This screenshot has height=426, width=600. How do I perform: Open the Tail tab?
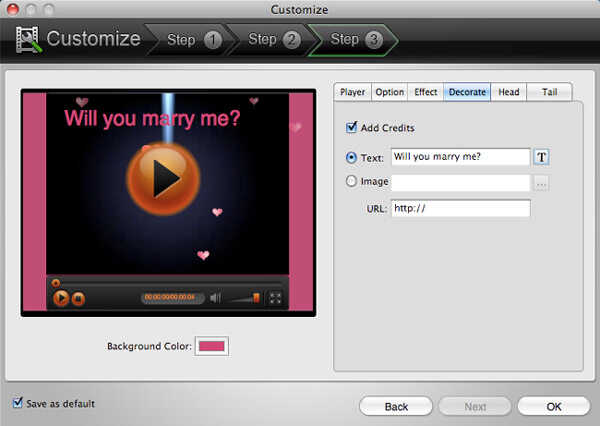pyautogui.click(x=549, y=92)
